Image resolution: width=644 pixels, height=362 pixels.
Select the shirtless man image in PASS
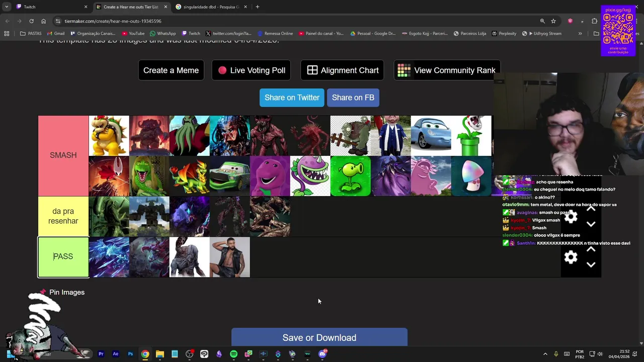point(229,257)
